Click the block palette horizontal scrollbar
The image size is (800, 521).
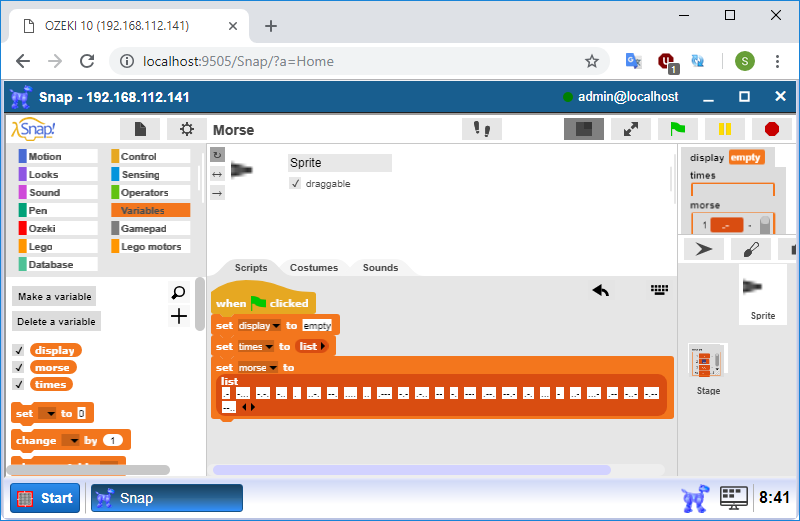coord(90,469)
